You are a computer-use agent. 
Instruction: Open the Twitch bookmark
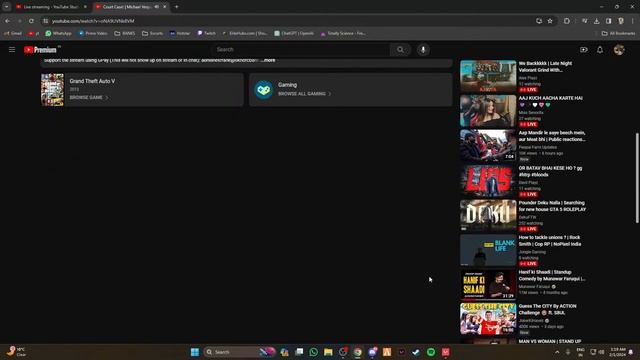click(207, 33)
